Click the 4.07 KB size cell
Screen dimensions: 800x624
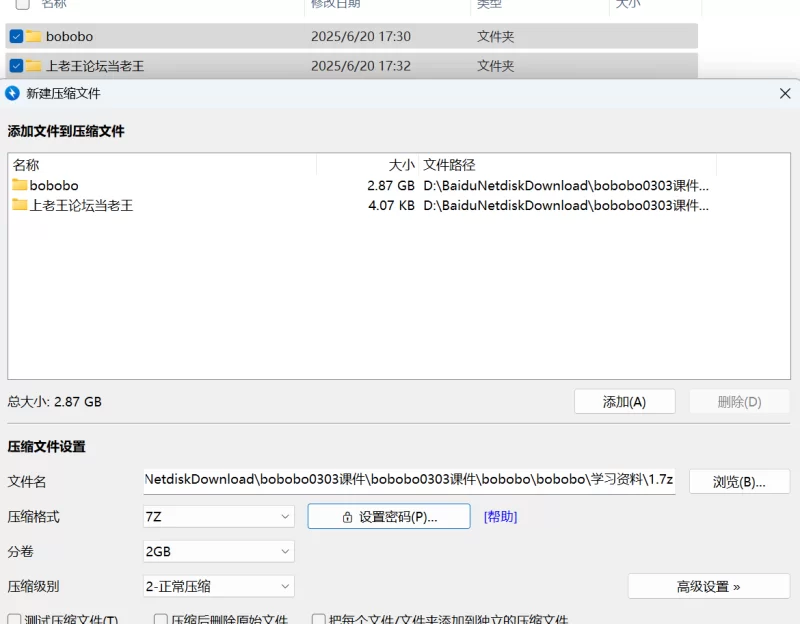tap(391, 205)
